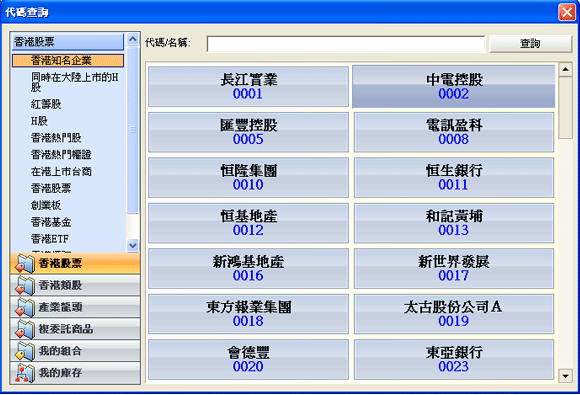Image resolution: width=580 pixels, height=395 pixels.
Task: Click the stock grid scroll-down arrow
Action: (x=565, y=376)
